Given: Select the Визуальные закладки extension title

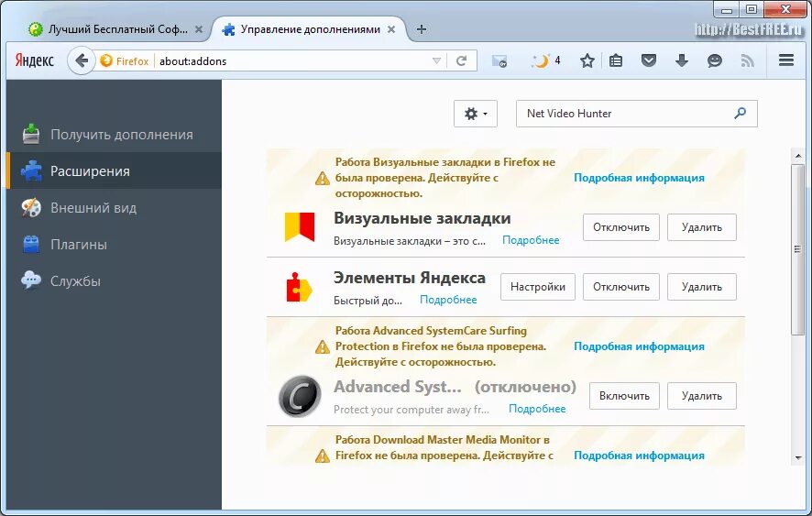Looking at the screenshot, I should tap(422, 218).
